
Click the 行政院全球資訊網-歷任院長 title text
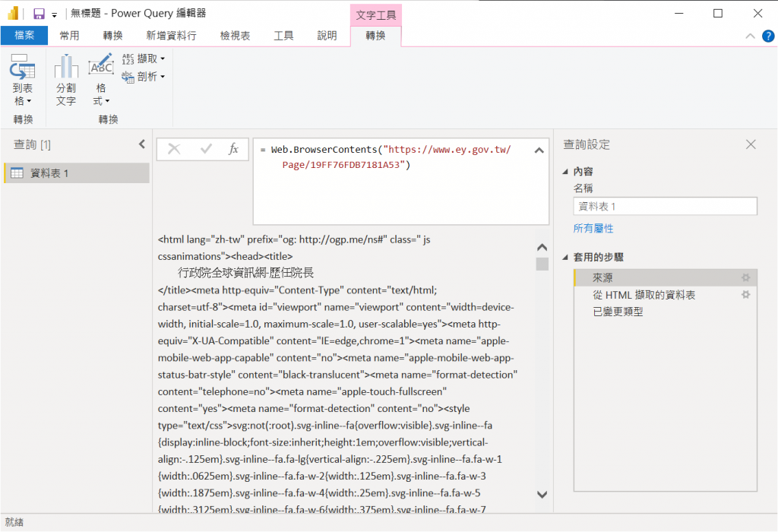[x=245, y=272]
